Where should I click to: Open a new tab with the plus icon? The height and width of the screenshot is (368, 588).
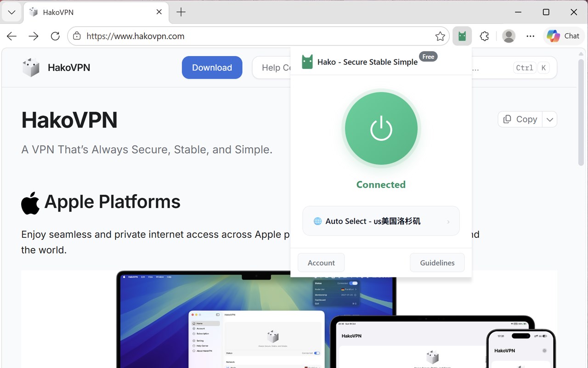(x=181, y=12)
